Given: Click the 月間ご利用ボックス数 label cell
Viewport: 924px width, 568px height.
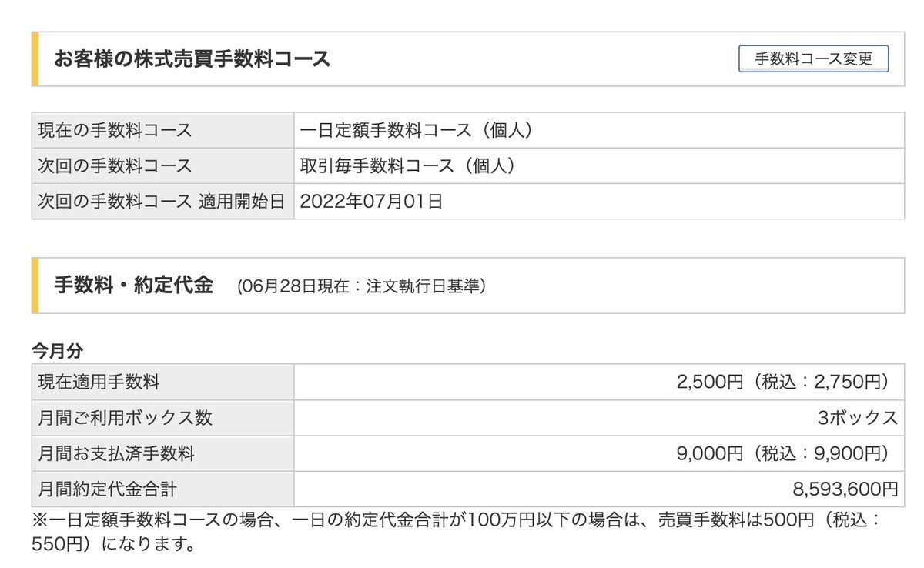Looking at the screenshot, I should pos(162,418).
